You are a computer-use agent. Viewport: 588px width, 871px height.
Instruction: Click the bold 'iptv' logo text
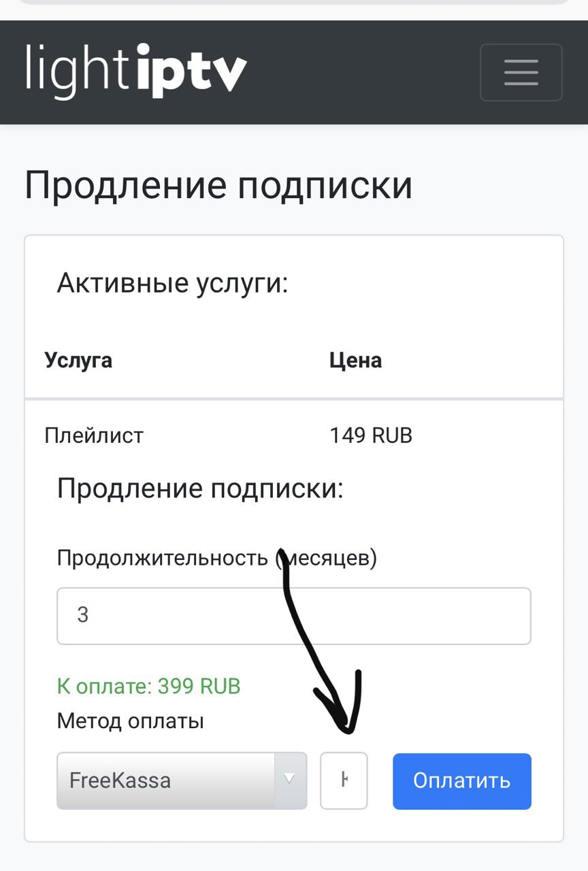point(191,71)
